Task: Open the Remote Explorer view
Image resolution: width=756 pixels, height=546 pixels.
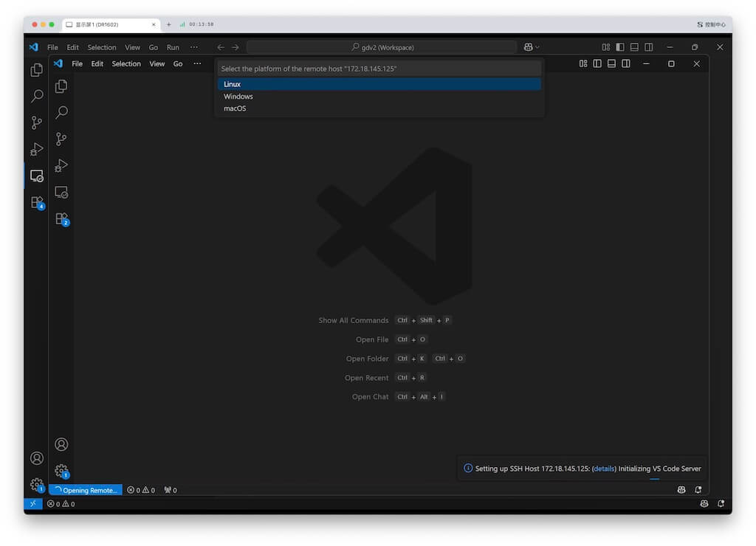Action: coord(61,192)
